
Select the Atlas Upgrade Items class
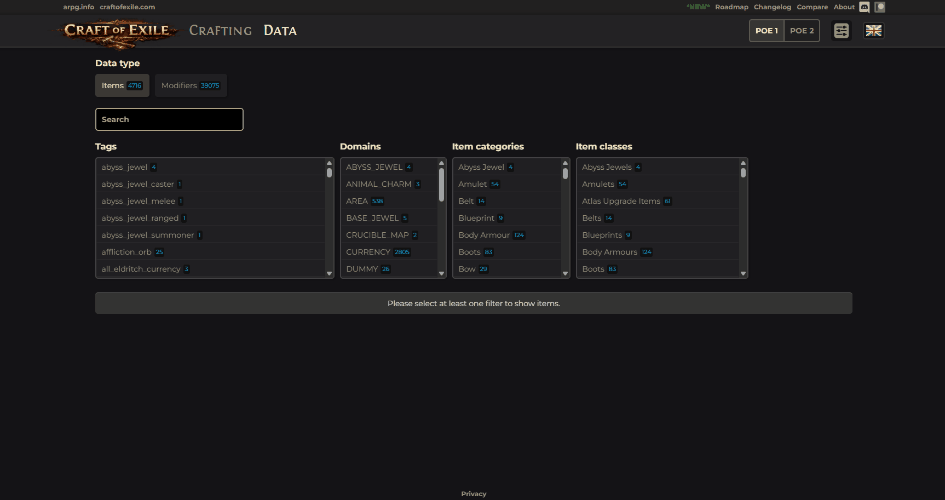point(658,201)
